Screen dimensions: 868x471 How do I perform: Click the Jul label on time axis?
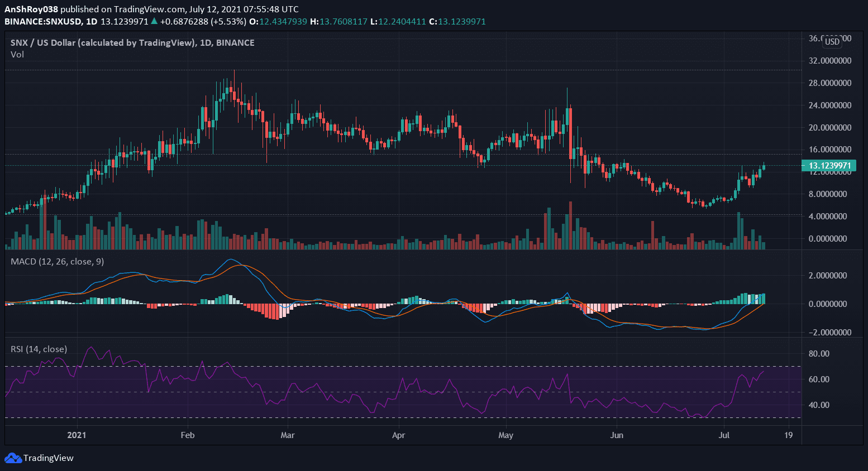pyautogui.click(x=724, y=435)
